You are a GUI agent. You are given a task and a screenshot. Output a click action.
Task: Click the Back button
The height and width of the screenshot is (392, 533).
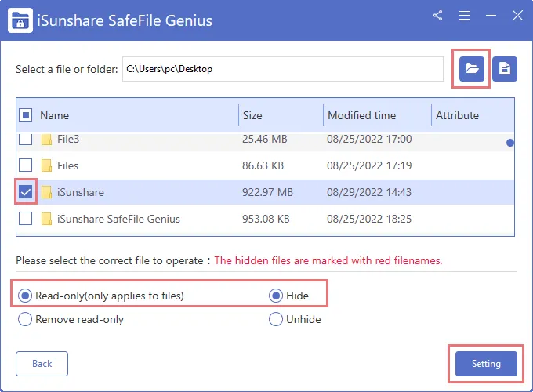(42, 364)
